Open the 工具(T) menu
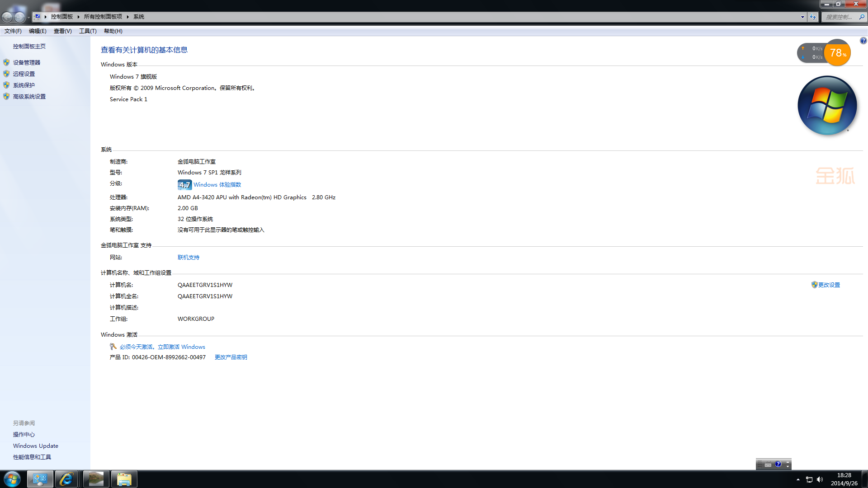The height and width of the screenshot is (488, 868). pyautogui.click(x=88, y=31)
